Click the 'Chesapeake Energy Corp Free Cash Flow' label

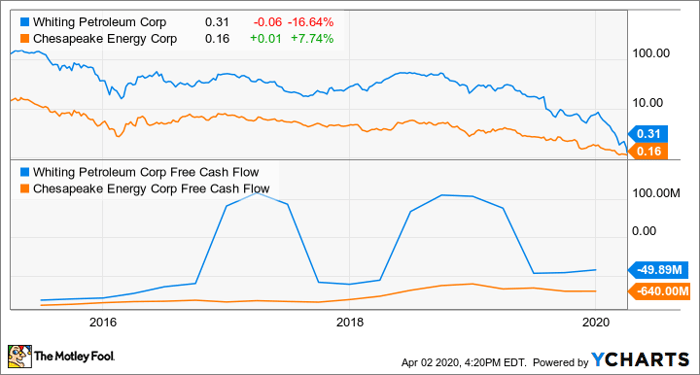pos(152,188)
